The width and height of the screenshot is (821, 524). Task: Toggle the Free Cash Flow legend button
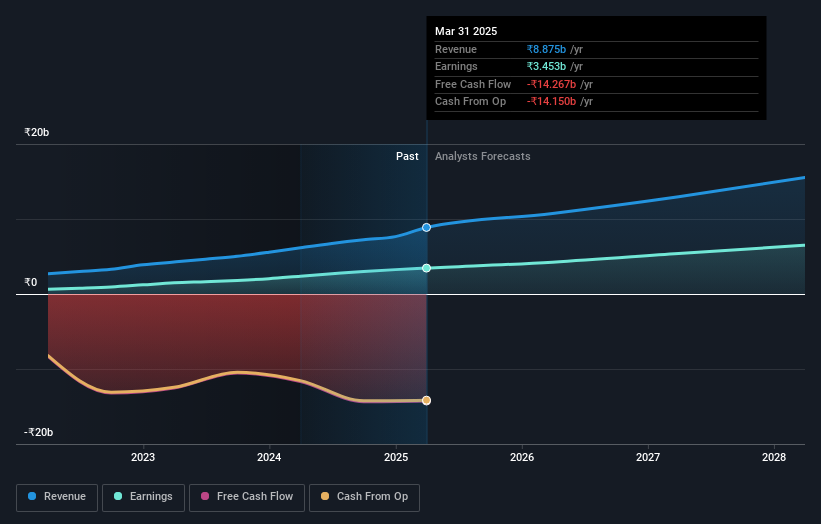pyautogui.click(x=247, y=497)
